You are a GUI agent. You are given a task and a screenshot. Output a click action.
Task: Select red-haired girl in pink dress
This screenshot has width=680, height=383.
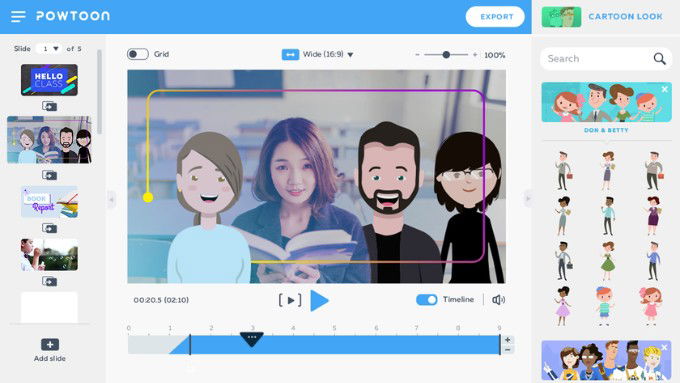click(x=651, y=306)
